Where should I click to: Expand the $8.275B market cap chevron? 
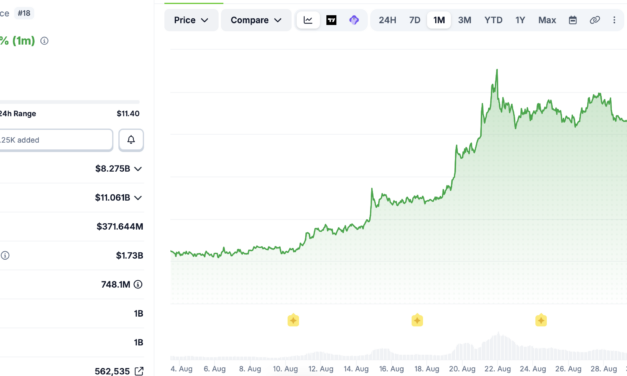[138, 169]
